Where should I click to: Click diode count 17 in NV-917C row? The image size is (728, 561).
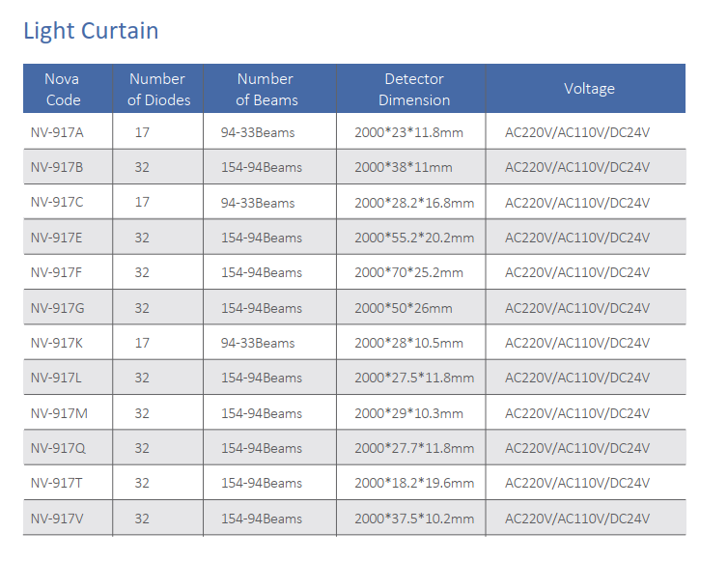point(142,203)
